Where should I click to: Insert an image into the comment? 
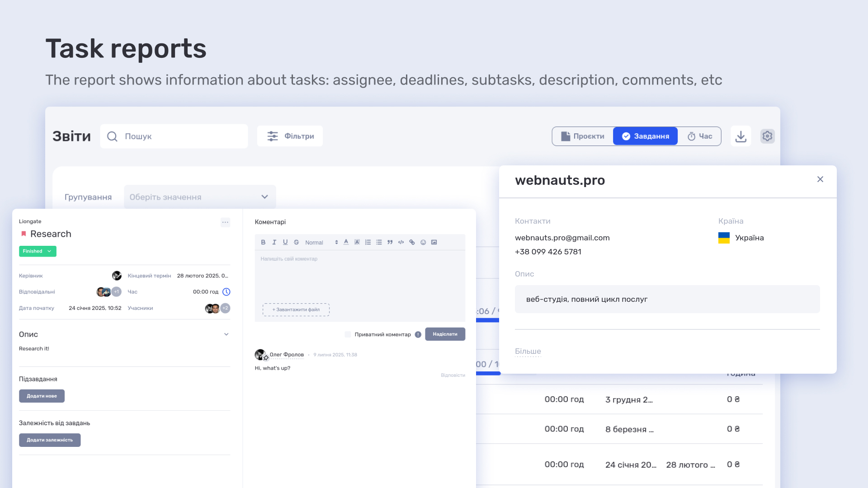click(434, 242)
